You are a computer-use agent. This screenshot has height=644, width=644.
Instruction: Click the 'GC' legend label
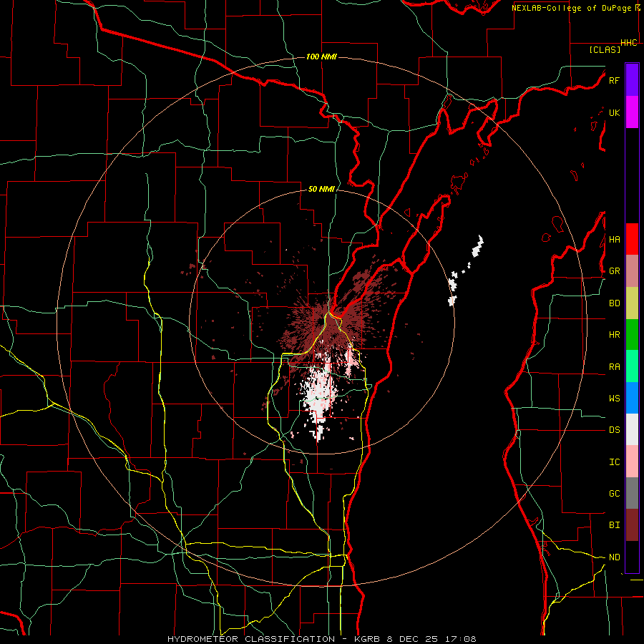pyautogui.click(x=614, y=493)
